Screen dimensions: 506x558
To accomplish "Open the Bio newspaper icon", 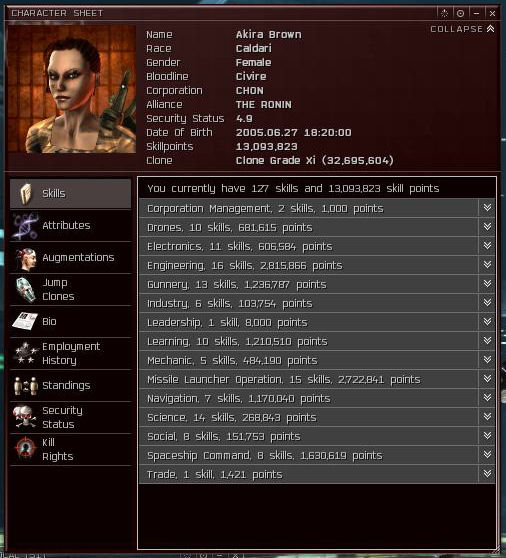I will 25,321.
